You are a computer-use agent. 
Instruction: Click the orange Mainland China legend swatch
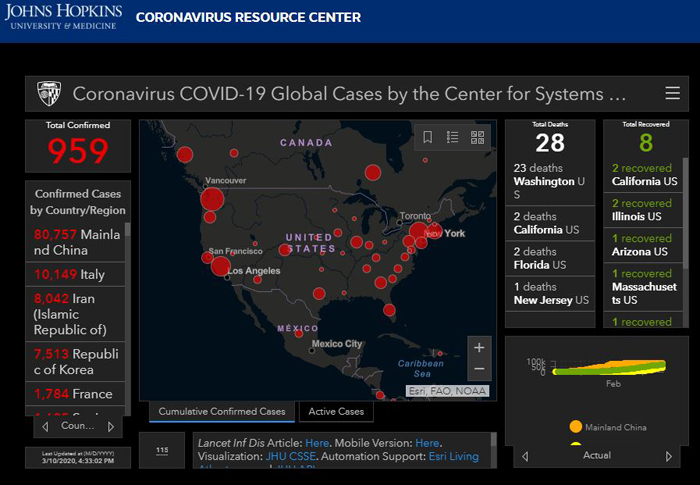(576, 426)
